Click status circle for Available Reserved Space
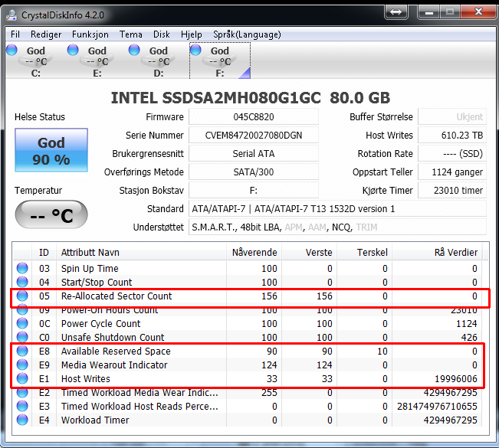 22,351
